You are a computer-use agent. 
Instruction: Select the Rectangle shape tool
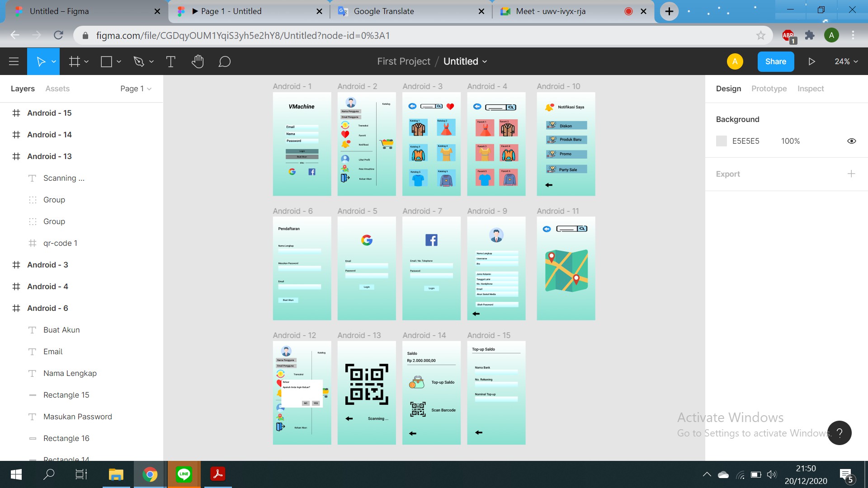click(x=107, y=61)
